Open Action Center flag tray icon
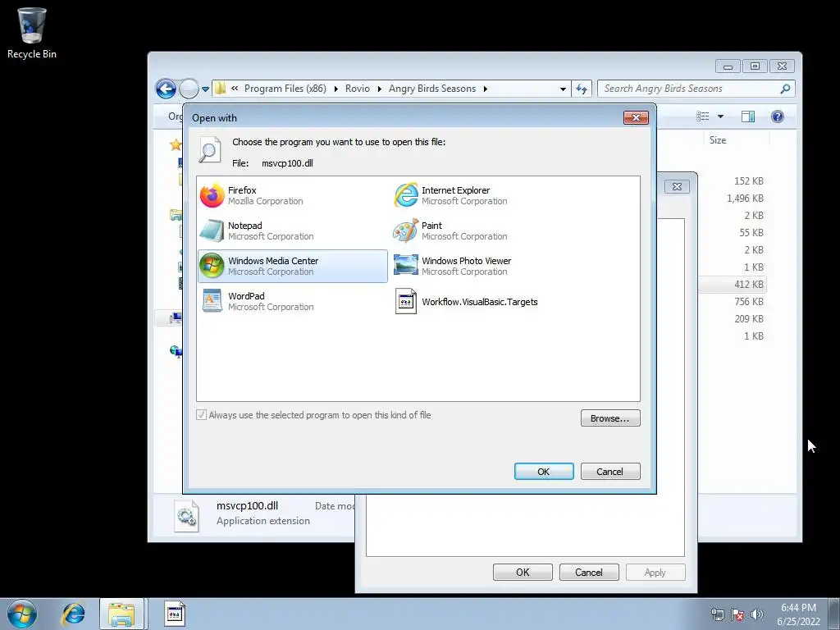Image resolution: width=840 pixels, height=630 pixels. (x=737, y=614)
